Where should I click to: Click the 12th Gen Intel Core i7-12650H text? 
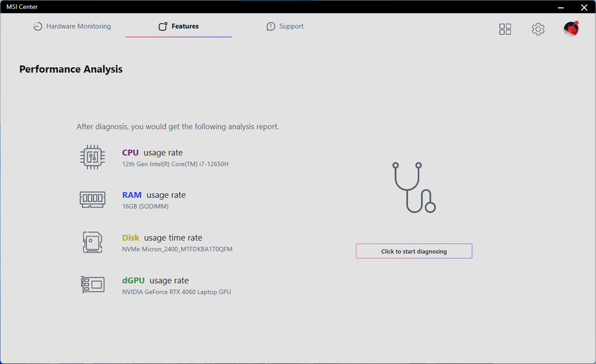coord(176,164)
